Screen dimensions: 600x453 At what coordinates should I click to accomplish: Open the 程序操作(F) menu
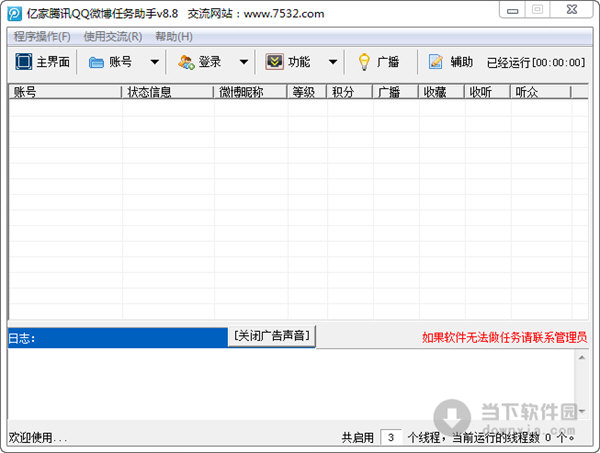[42, 36]
